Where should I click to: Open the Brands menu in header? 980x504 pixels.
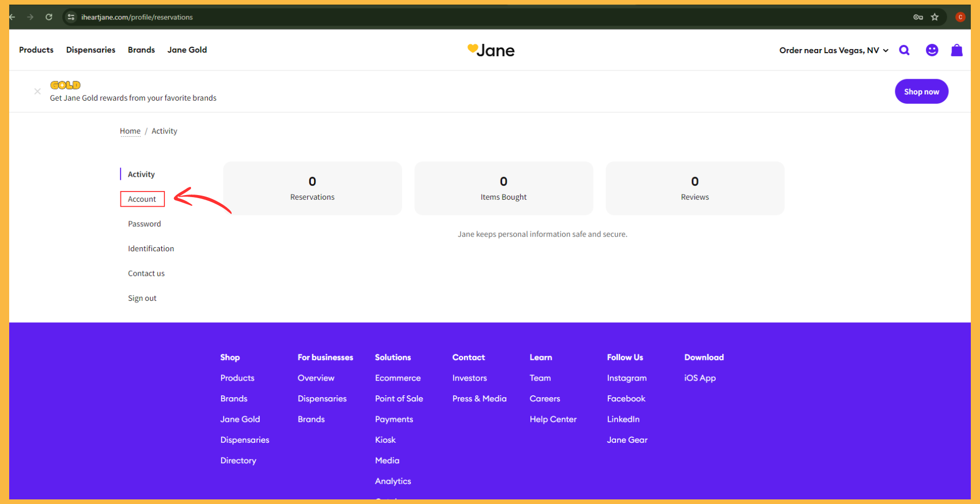[x=141, y=50]
